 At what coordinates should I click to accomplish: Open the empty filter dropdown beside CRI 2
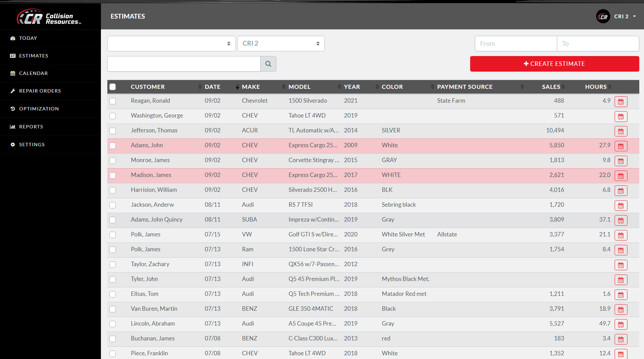pos(171,43)
